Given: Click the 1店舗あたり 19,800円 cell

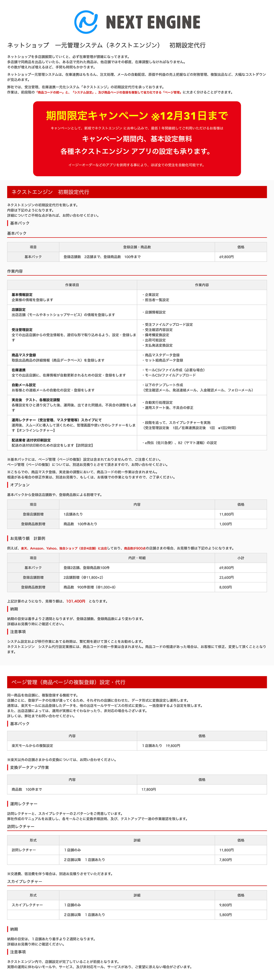Looking at the screenshot, I should (x=202, y=746).
